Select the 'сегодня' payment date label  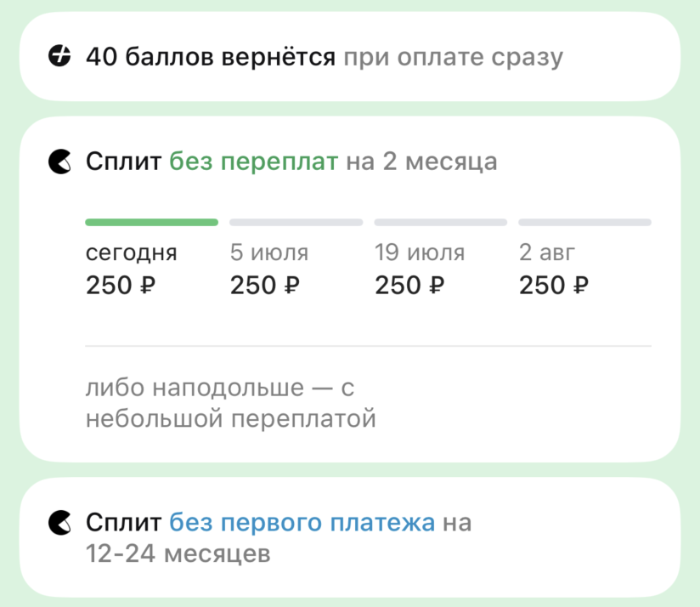[132, 252]
